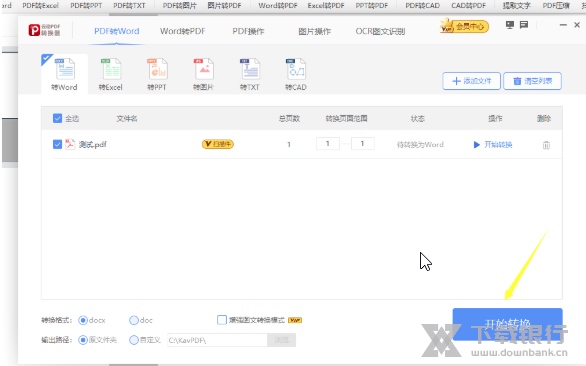
Task: Click the start page number field
Action: tap(328, 144)
